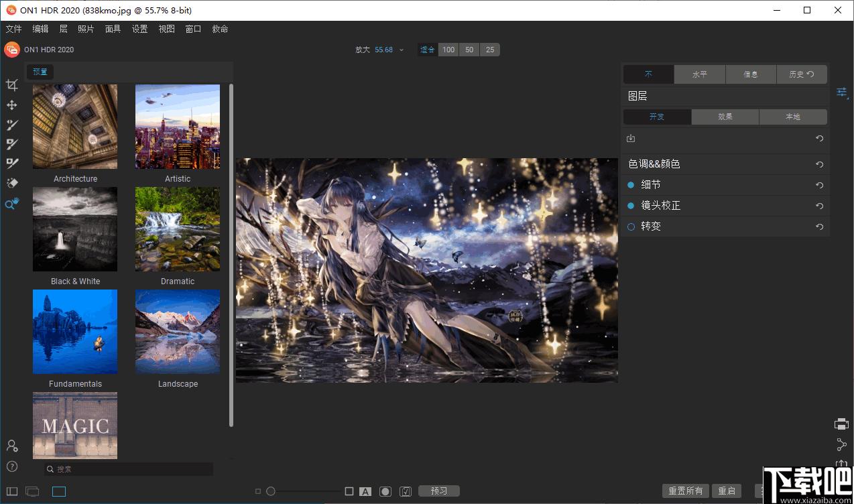Toggle the compare view square icon
Viewport: 854px width, 504px height.
pos(349,491)
